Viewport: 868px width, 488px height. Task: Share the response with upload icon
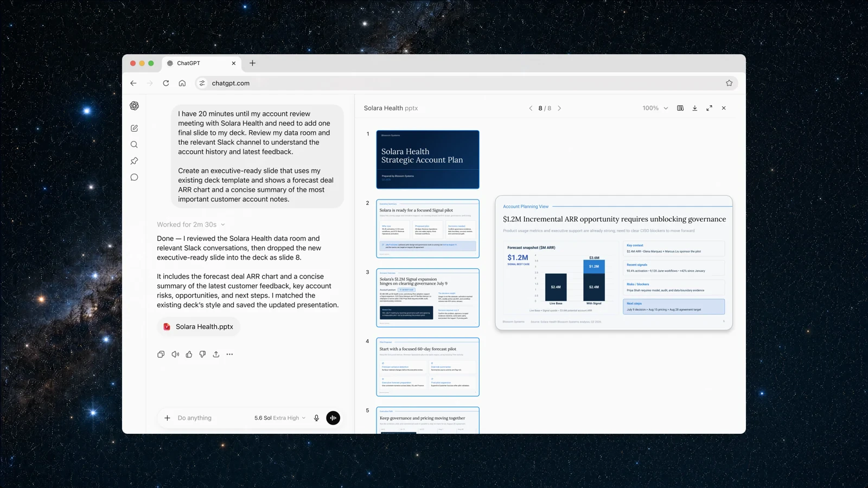point(216,354)
